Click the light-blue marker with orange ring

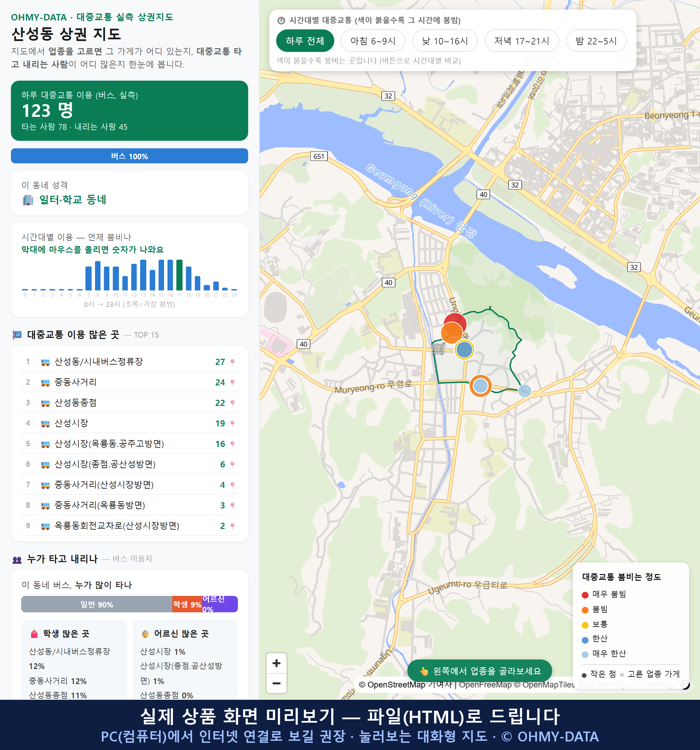pyautogui.click(x=480, y=385)
